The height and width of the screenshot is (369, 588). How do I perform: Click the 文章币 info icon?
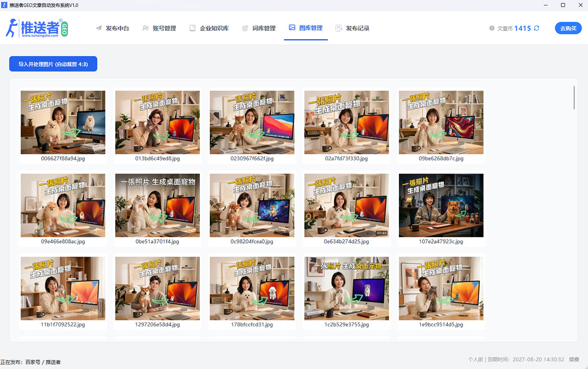point(492,28)
